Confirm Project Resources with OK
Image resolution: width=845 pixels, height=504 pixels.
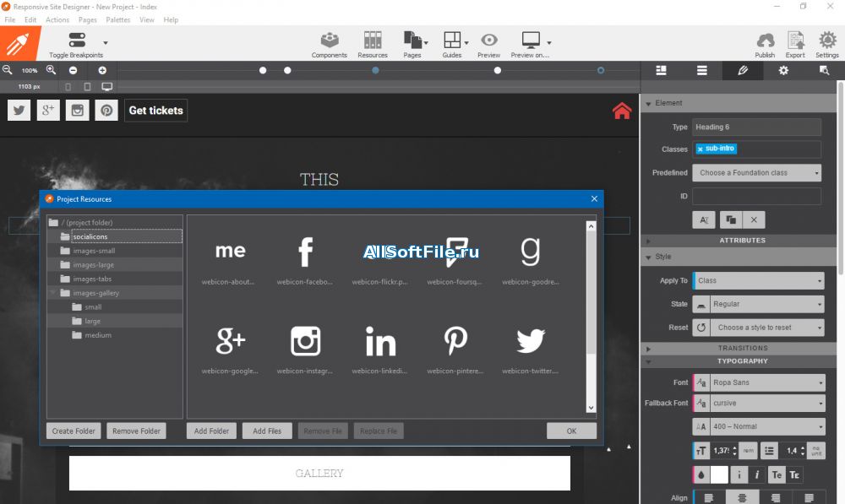571,431
